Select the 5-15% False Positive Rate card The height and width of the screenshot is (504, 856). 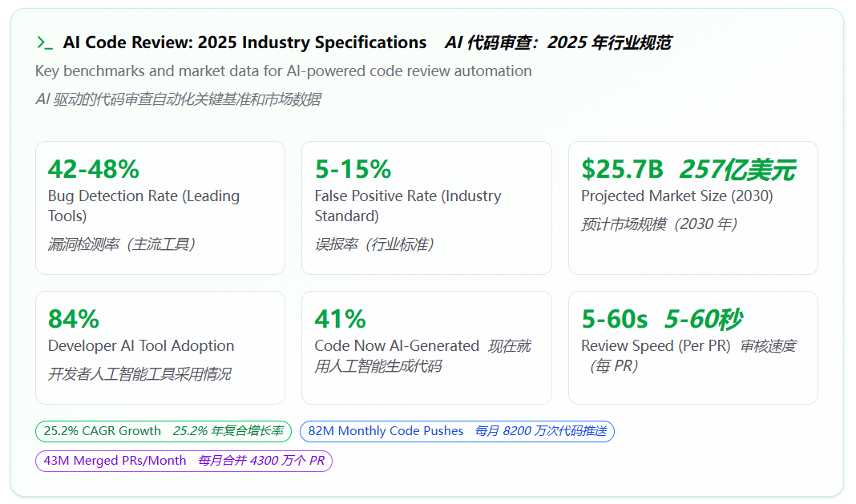click(426, 208)
